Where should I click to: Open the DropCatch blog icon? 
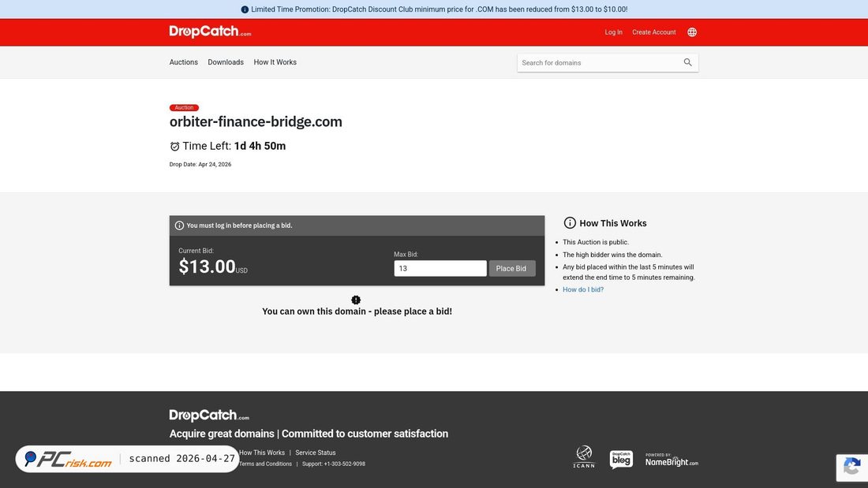pos(621,460)
